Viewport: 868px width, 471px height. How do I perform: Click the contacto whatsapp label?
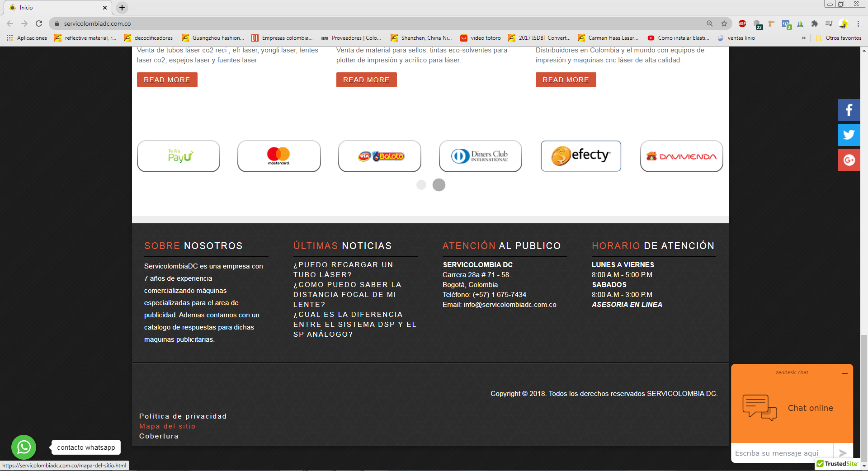click(86, 447)
